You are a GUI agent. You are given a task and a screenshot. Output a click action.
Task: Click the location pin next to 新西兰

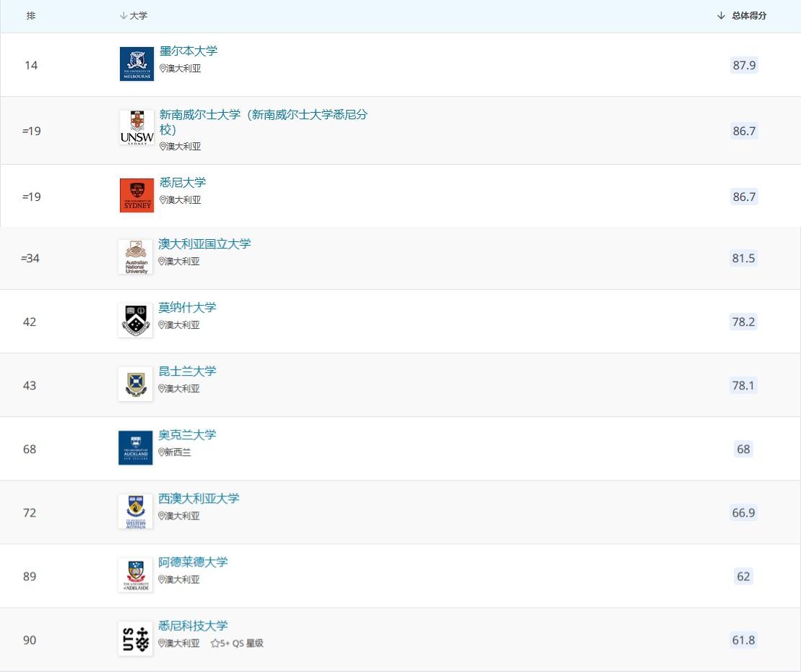coord(163,452)
